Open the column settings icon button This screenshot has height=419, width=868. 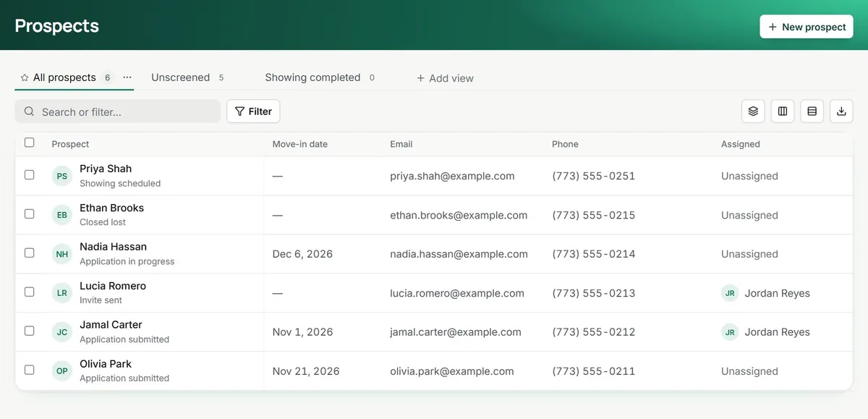[783, 111]
